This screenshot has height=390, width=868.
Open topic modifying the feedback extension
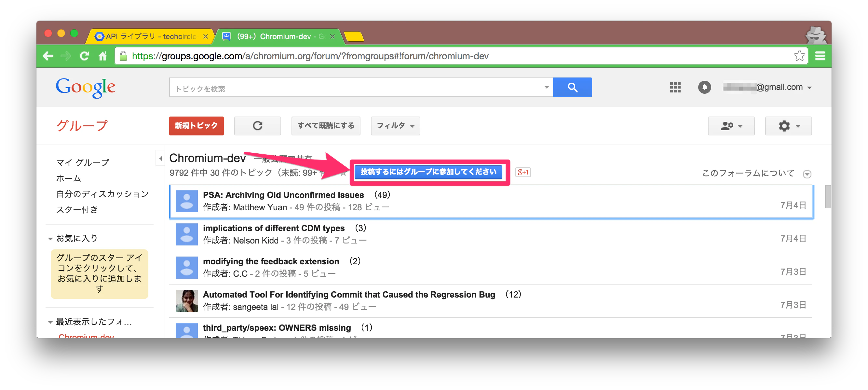click(271, 261)
